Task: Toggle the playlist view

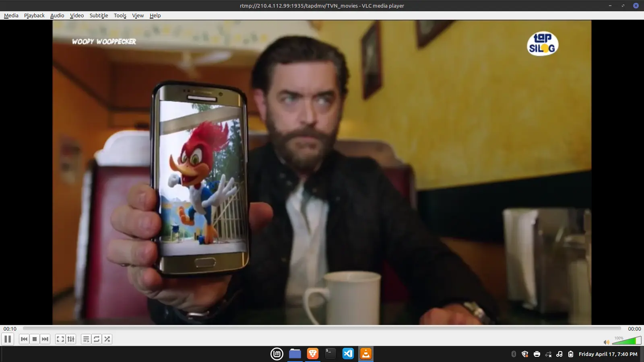Action: pyautogui.click(x=86, y=339)
